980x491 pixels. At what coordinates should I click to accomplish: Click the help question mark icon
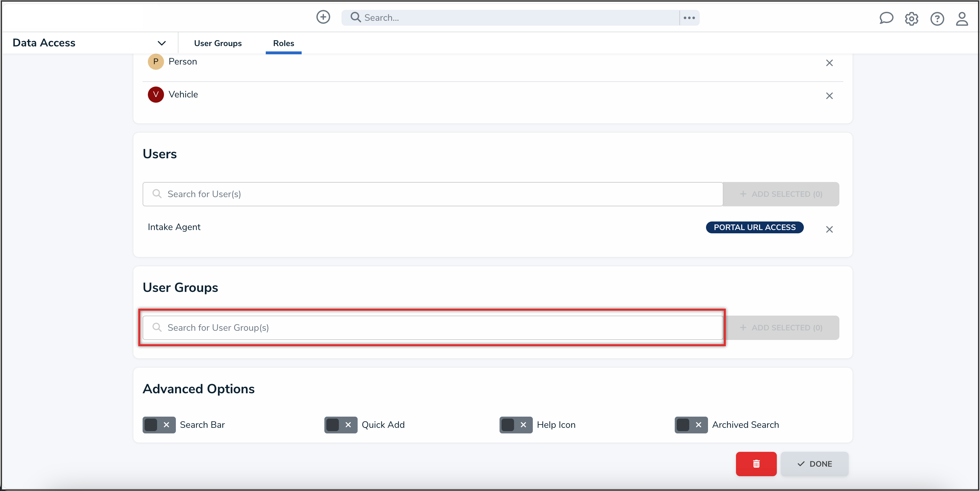[937, 19]
